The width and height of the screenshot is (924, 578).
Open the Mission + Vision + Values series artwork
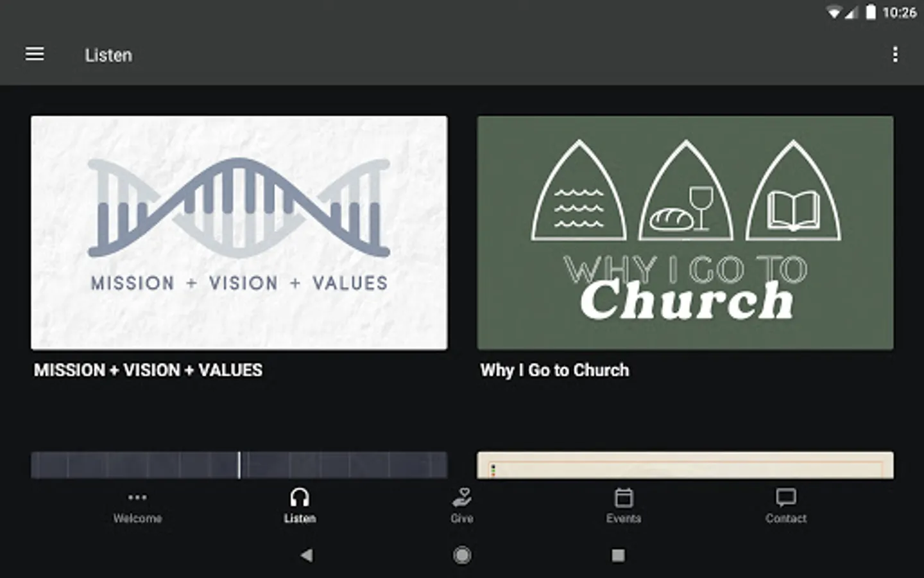point(239,232)
